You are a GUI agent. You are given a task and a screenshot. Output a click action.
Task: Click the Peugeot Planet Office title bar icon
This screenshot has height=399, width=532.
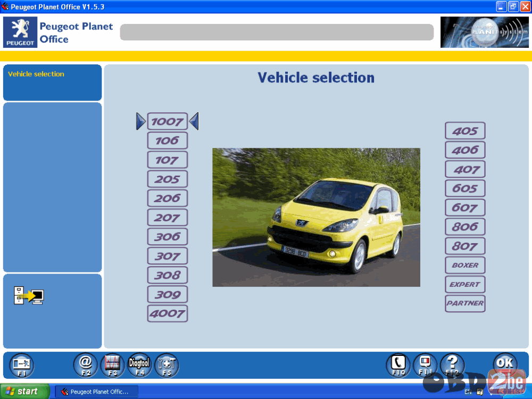pos(5,6)
